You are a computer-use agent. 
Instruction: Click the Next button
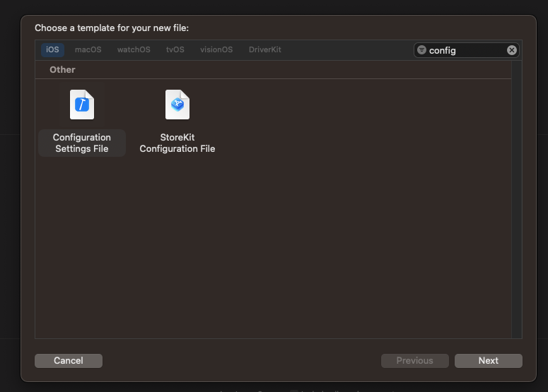(x=488, y=361)
